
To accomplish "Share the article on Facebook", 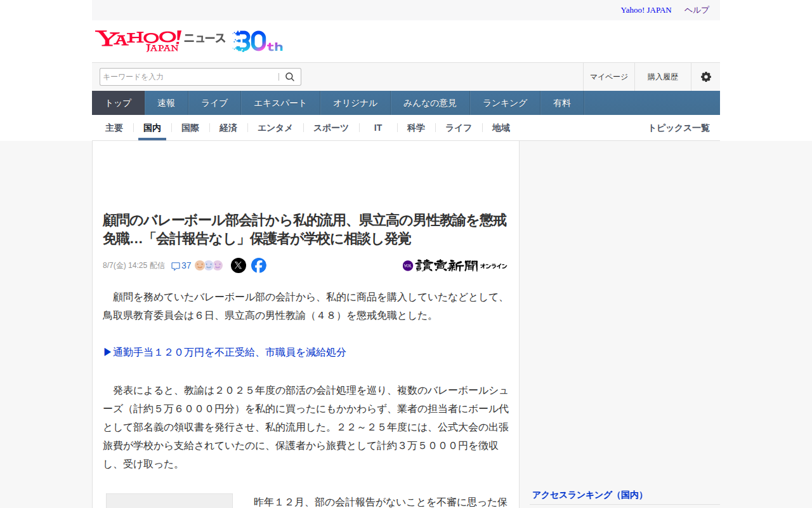I will pos(259,265).
